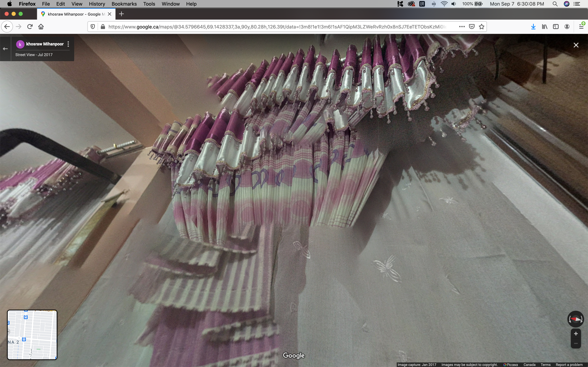Click the Terms link
588x367 pixels.
(545, 365)
